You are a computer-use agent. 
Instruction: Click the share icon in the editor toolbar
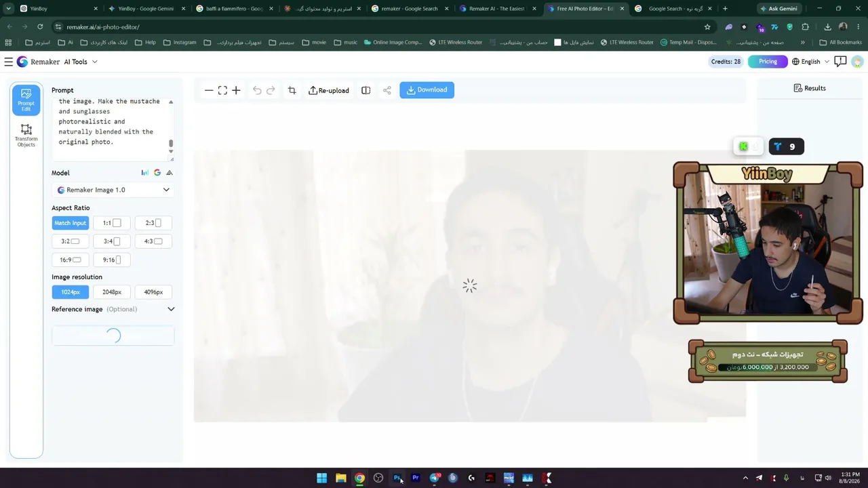point(387,90)
